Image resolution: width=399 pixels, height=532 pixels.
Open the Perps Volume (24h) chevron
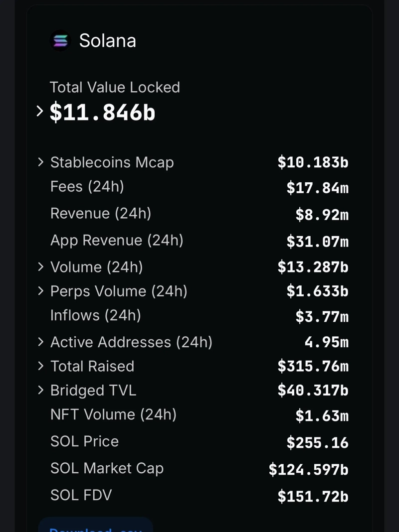pos(41,291)
